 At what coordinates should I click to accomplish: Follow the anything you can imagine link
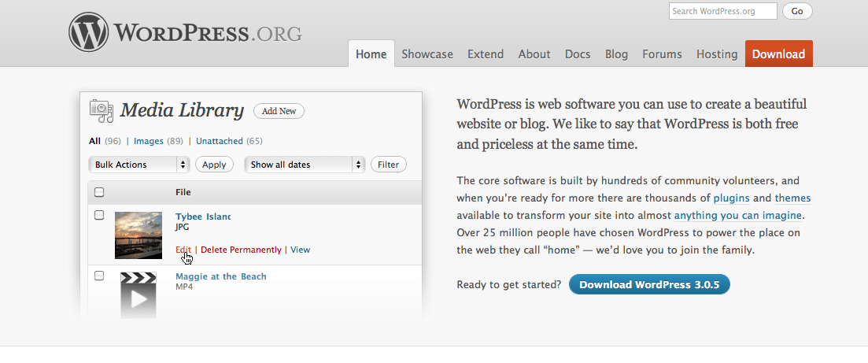(738, 215)
